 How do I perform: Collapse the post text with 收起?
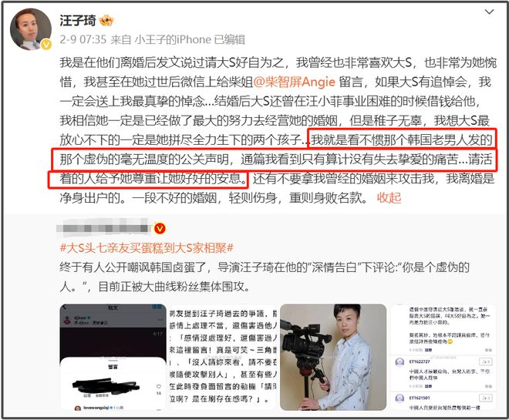point(389,197)
